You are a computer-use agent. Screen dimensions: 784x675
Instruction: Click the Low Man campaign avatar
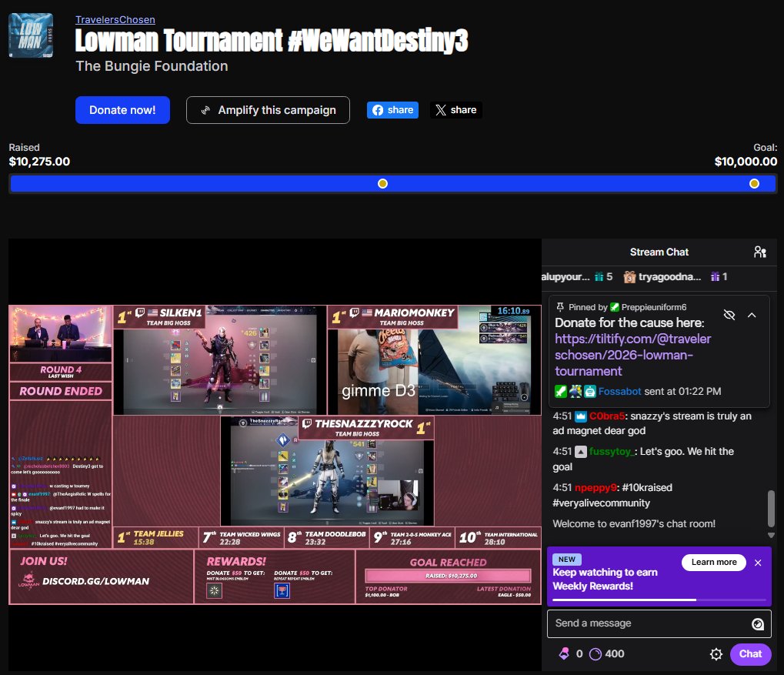tap(31, 35)
